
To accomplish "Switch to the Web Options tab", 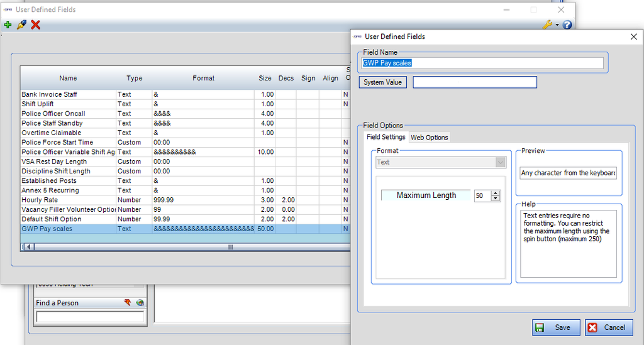I will pyautogui.click(x=429, y=138).
